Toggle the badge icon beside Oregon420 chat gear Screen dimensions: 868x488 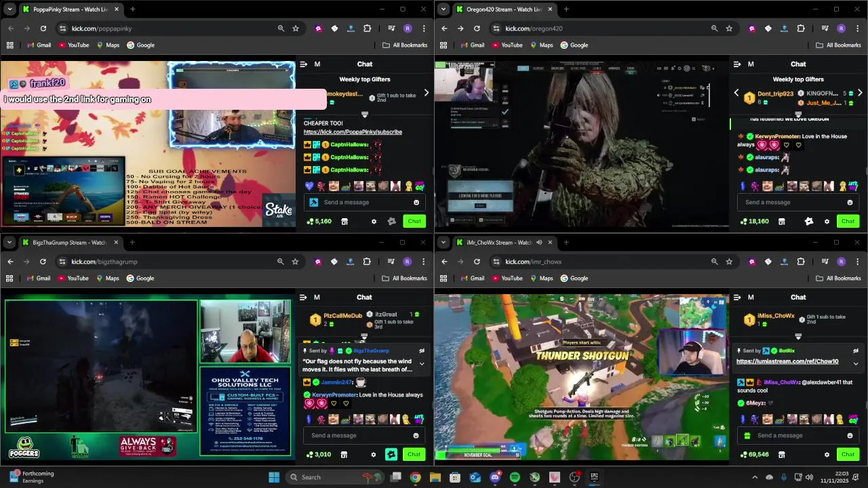tap(808, 221)
